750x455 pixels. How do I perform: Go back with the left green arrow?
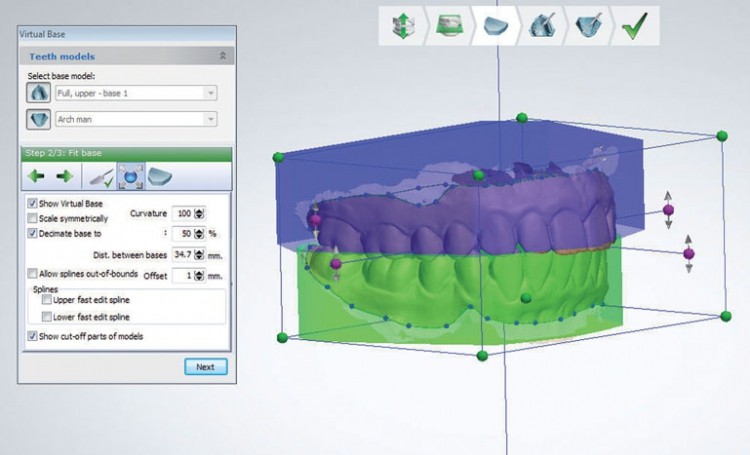pos(36,177)
